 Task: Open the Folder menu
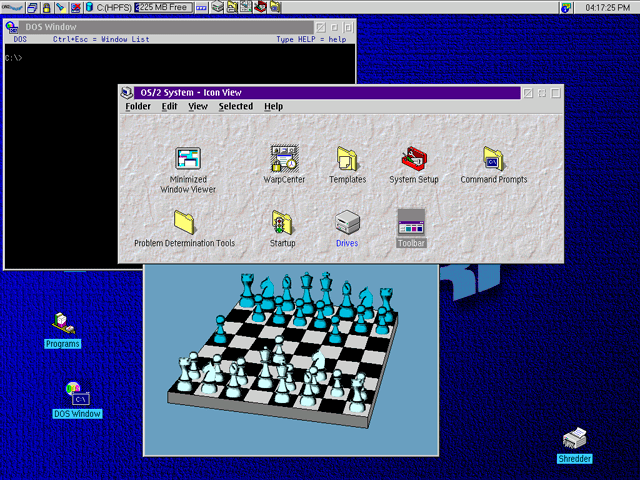pos(138,106)
